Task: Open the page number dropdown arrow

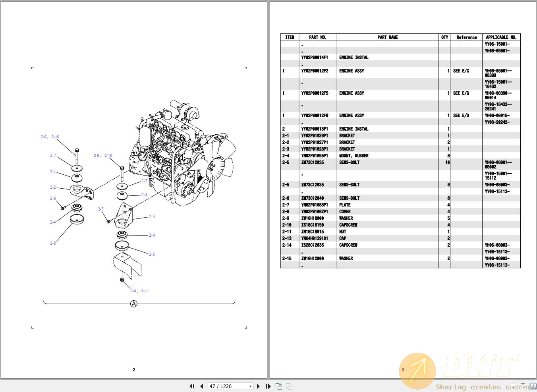Action: pyautogui.click(x=250, y=386)
